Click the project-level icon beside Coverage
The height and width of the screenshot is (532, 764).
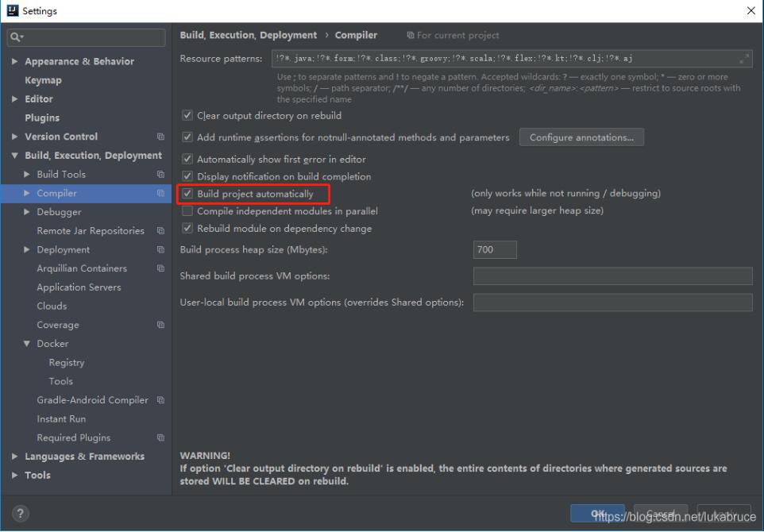160,325
